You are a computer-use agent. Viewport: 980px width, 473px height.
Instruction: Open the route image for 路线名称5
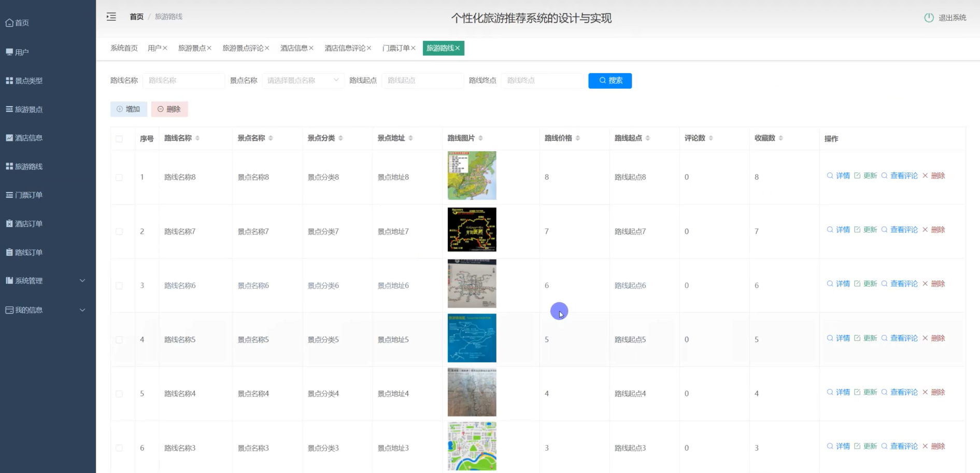point(472,338)
